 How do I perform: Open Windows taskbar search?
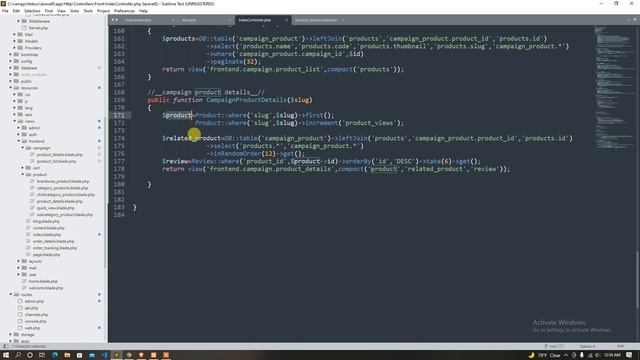pos(18,355)
